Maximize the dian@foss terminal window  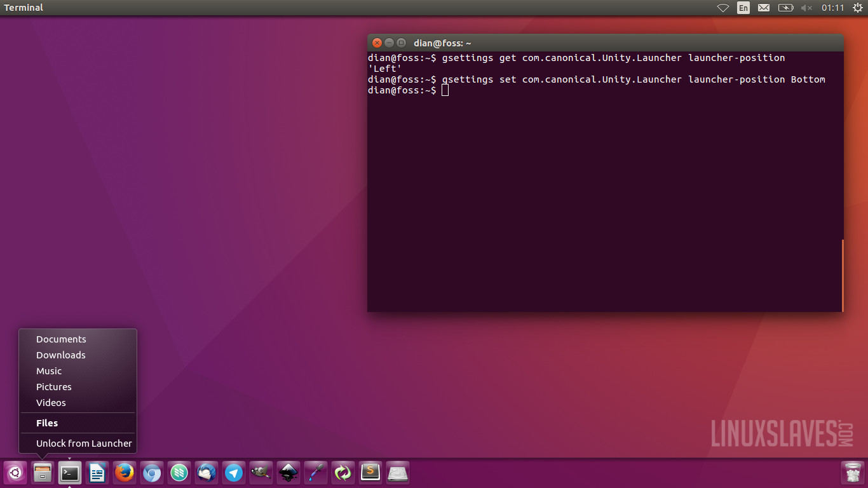coord(401,43)
